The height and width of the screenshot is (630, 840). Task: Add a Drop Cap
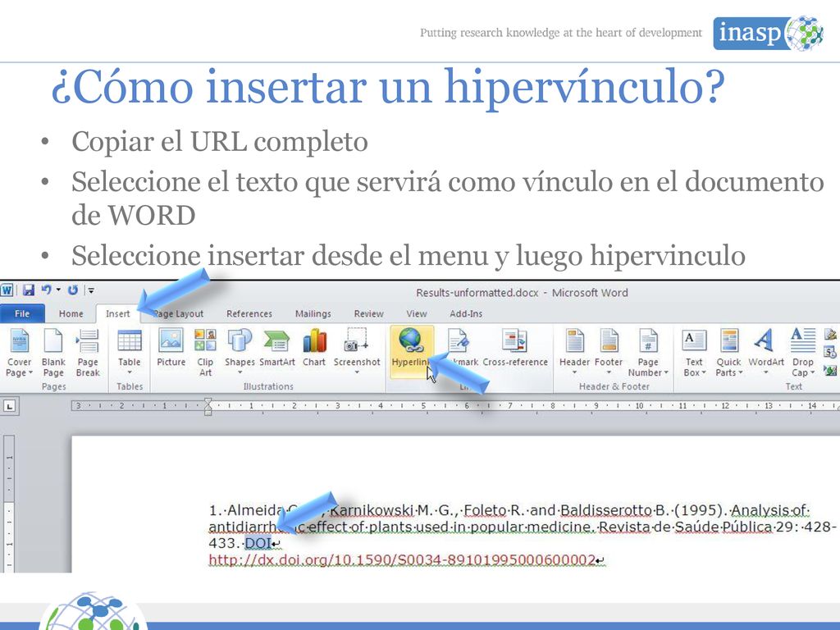point(802,354)
